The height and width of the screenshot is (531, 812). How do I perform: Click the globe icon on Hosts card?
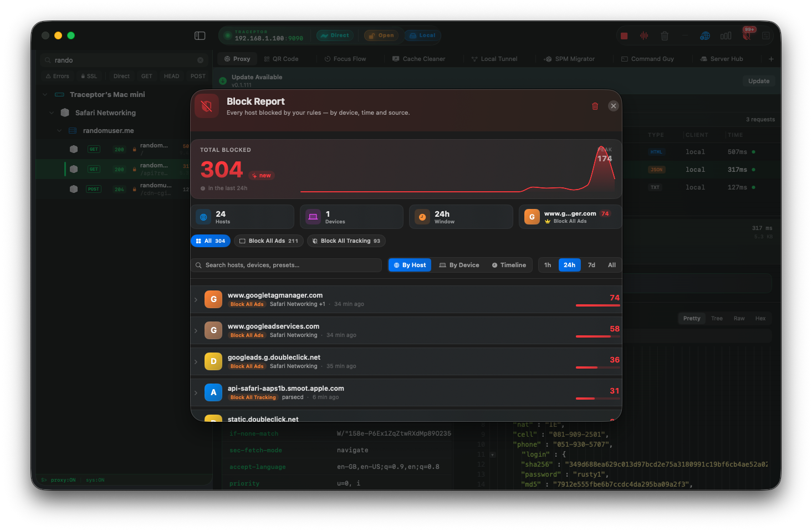203,217
